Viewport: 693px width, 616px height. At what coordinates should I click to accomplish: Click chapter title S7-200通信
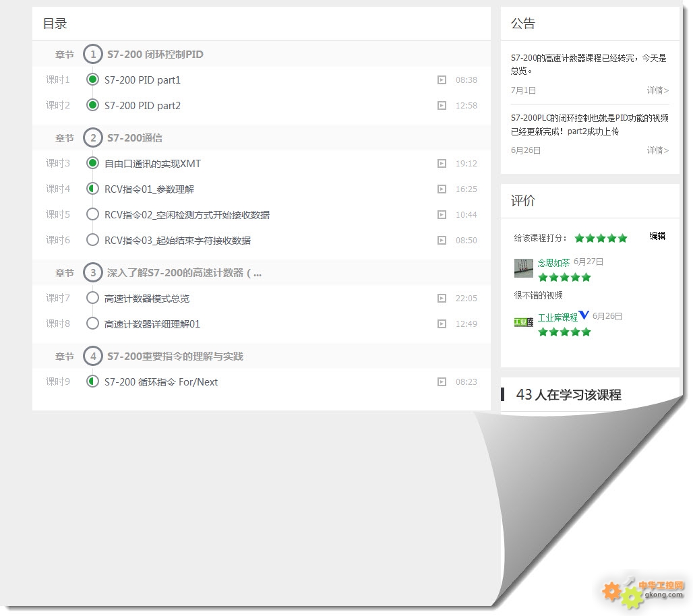135,138
